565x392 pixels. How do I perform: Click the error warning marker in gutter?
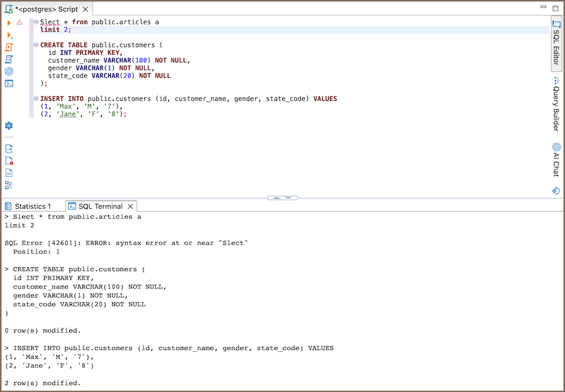click(19, 23)
